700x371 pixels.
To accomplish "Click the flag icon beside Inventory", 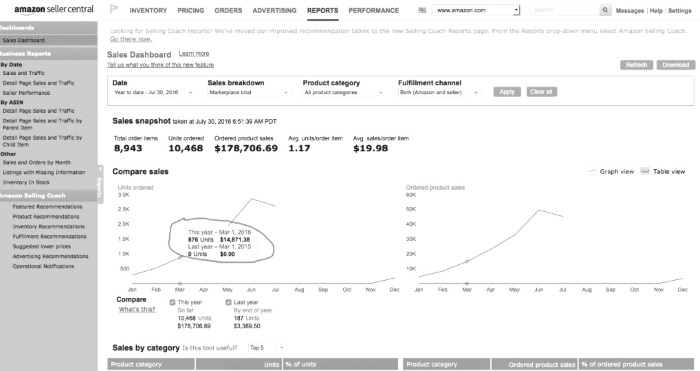I will tap(114, 9).
